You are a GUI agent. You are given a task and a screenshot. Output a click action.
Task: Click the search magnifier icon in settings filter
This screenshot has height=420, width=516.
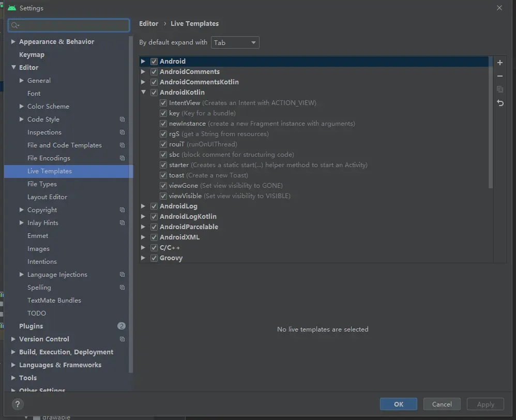[x=15, y=25]
